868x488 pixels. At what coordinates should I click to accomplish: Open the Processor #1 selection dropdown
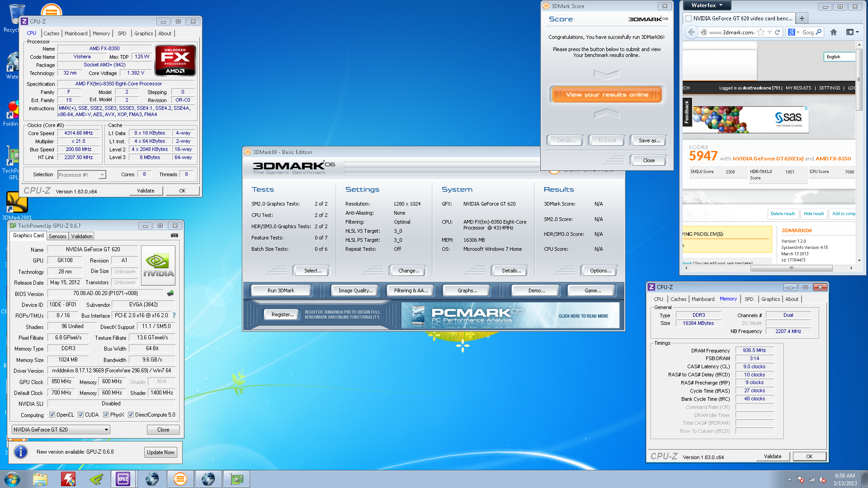pos(82,175)
